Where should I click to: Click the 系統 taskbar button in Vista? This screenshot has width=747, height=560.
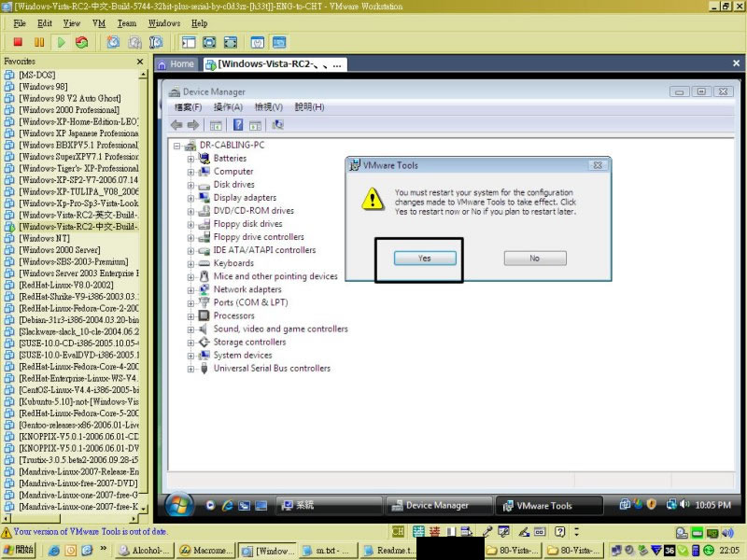click(330, 506)
